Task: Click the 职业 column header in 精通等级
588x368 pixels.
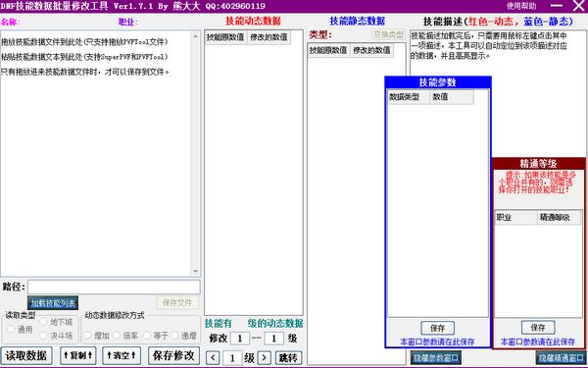Action: pos(515,218)
